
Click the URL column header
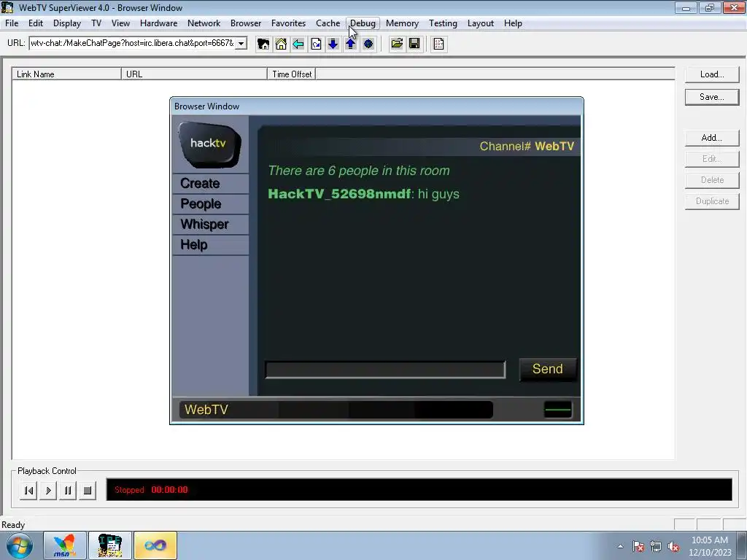194,74
